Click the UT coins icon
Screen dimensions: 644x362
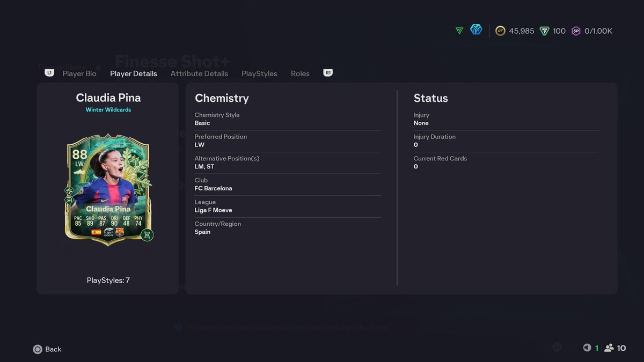click(500, 31)
